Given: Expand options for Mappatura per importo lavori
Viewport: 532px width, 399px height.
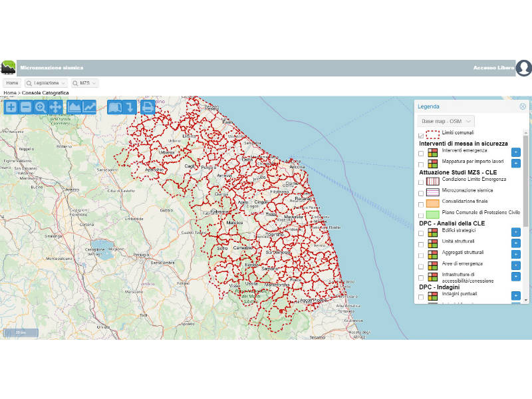Looking at the screenshot, I should (515, 163).
